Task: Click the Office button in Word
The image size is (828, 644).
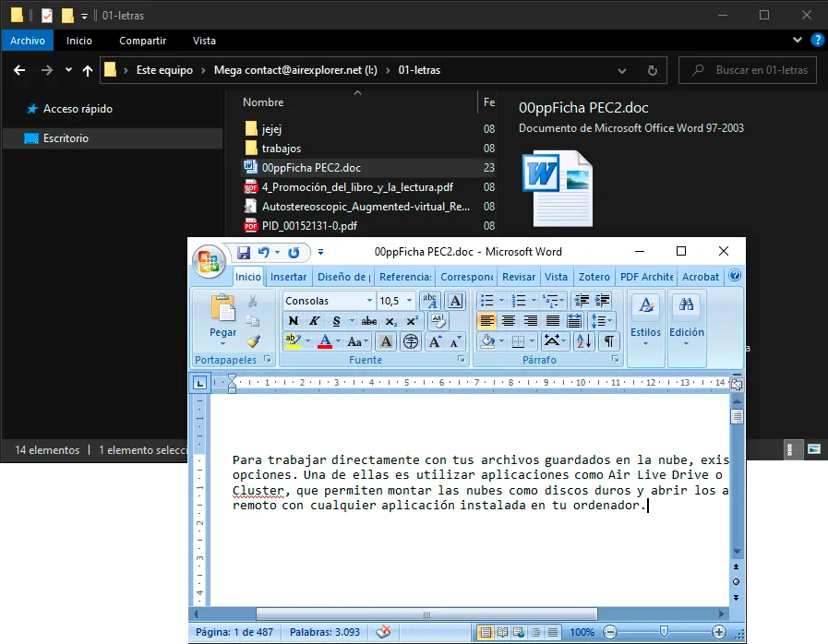Action: [210, 261]
